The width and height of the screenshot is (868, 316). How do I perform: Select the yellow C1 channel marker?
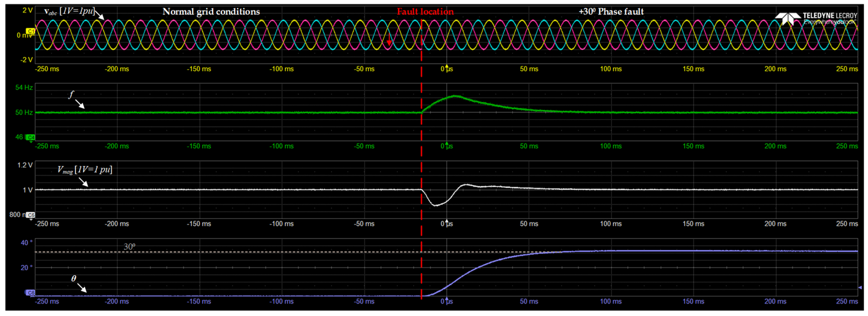coord(30,31)
